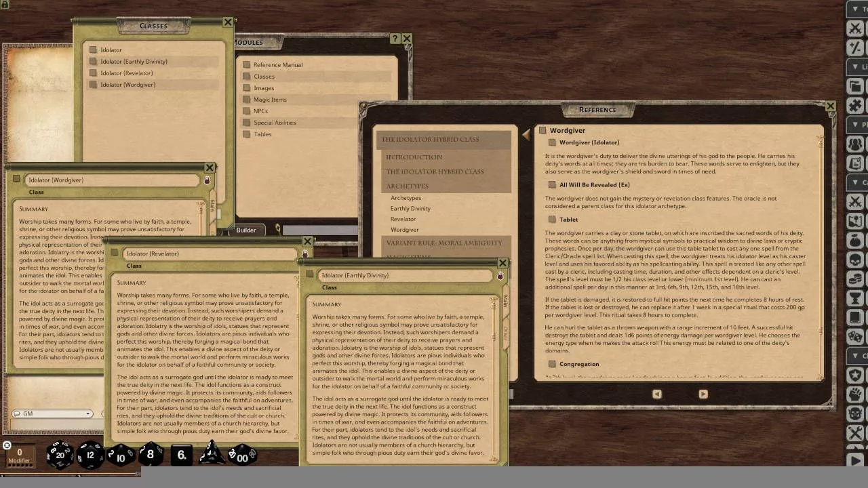Open Wordgiver page in Reference index

405,230
